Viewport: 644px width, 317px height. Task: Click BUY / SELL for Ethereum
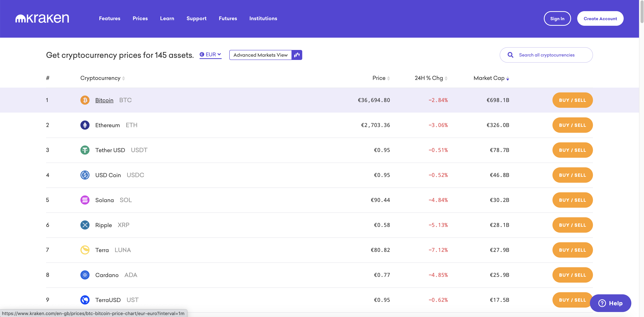click(572, 125)
